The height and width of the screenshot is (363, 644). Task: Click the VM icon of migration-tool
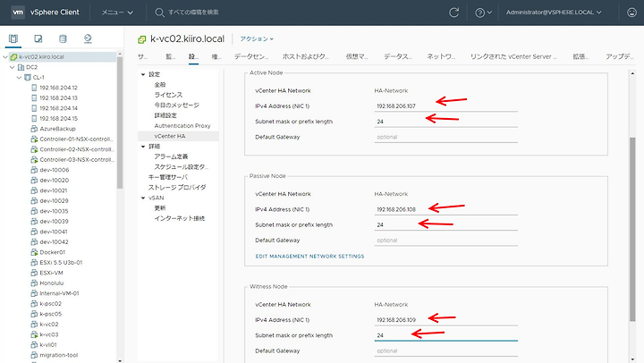click(34, 355)
